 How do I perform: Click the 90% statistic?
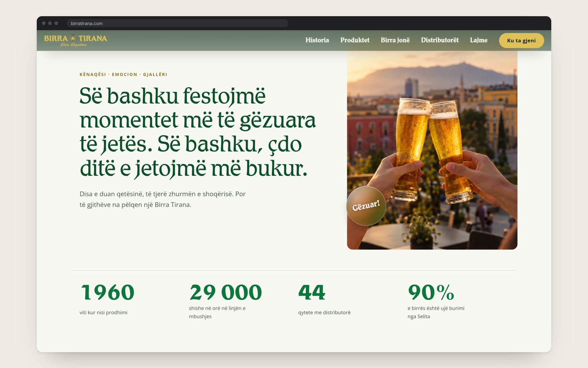tap(431, 293)
